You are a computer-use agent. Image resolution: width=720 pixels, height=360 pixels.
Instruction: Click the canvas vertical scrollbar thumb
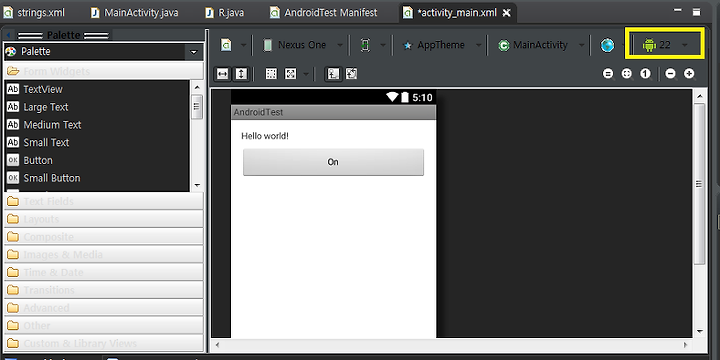[x=699, y=184]
